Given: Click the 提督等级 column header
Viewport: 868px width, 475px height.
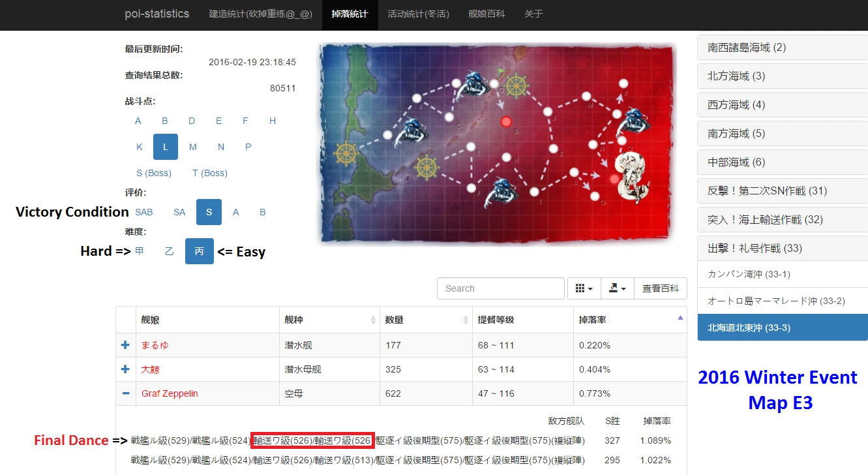Looking at the screenshot, I should pos(522,320).
